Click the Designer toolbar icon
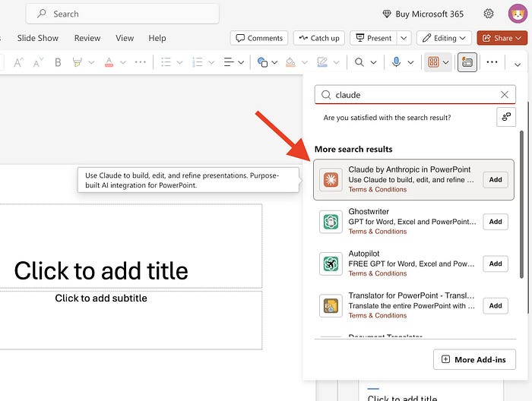The image size is (532, 401). tap(467, 62)
